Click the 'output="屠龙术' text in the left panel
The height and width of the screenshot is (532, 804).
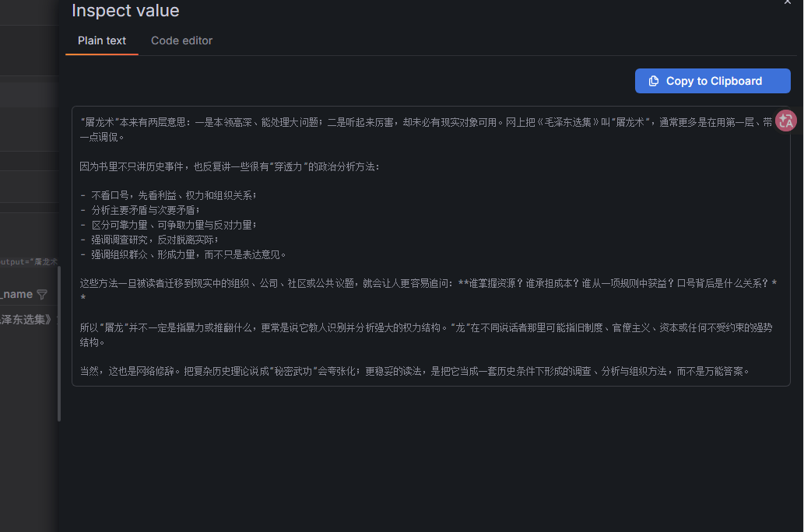(28, 262)
